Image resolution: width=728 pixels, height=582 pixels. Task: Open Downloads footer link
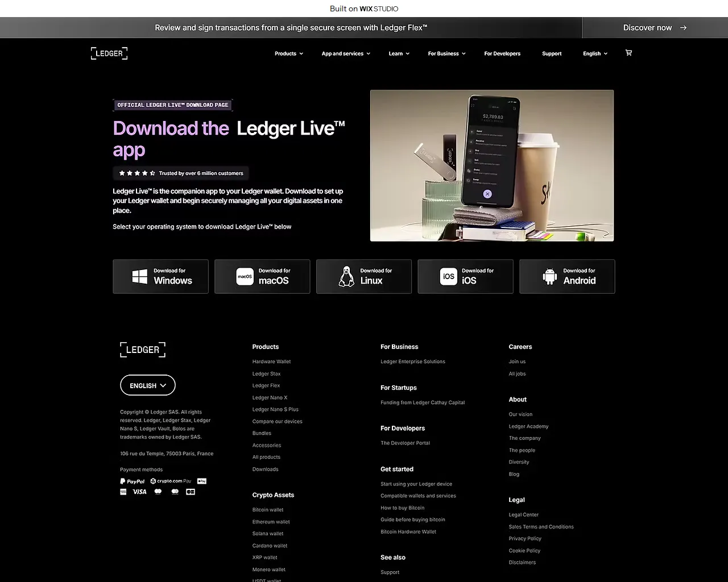point(265,469)
